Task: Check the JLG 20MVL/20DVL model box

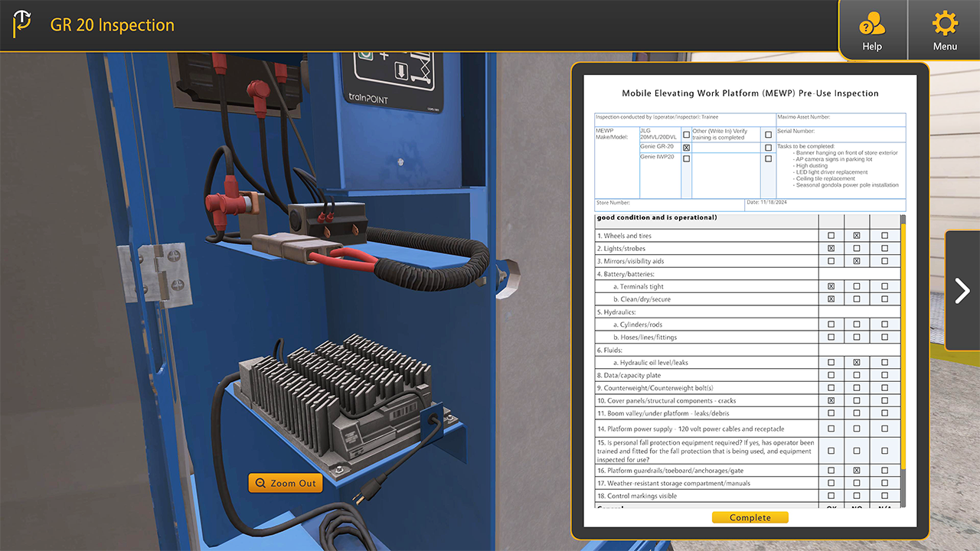Action: (686, 135)
